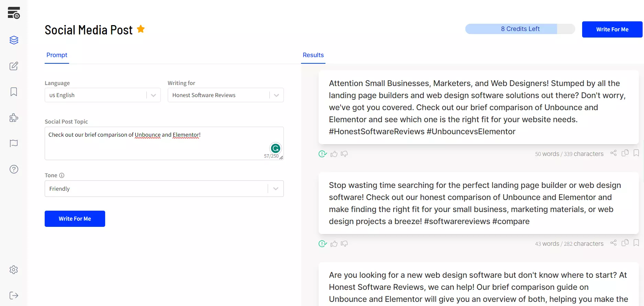Click the help question mark icon

point(14,169)
